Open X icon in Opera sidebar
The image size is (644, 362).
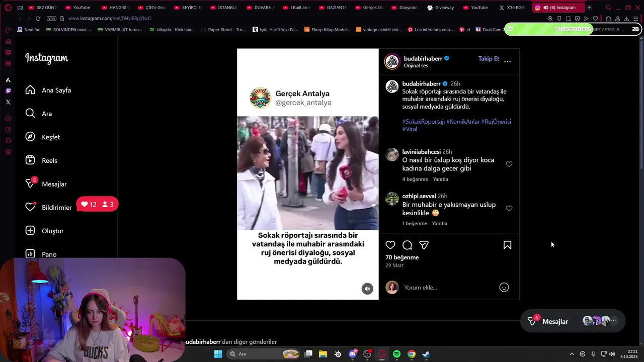point(8,102)
